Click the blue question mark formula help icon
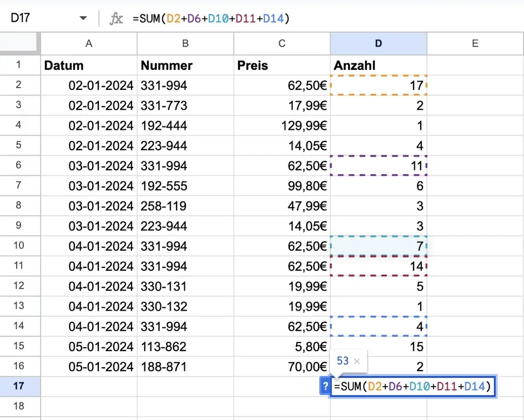 click(x=325, y=386)
